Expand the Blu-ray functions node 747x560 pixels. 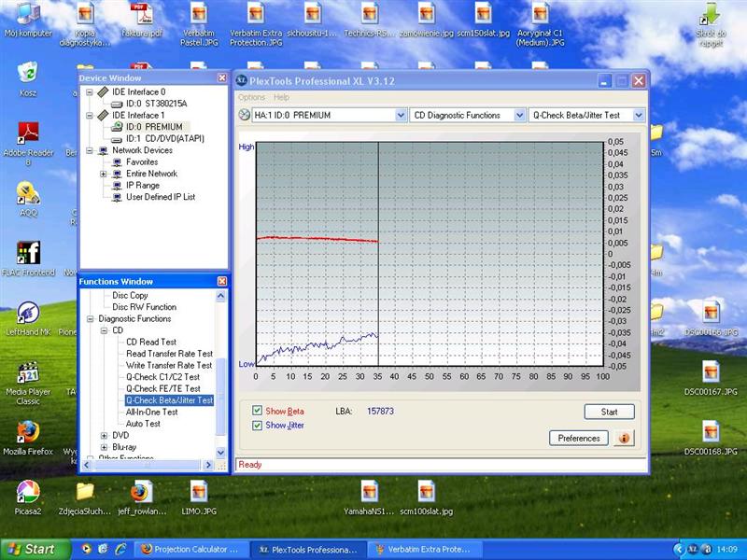(104, 447)
